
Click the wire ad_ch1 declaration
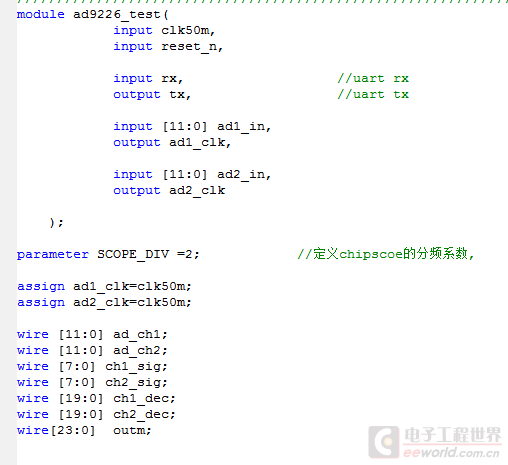[x=92, y=334]
